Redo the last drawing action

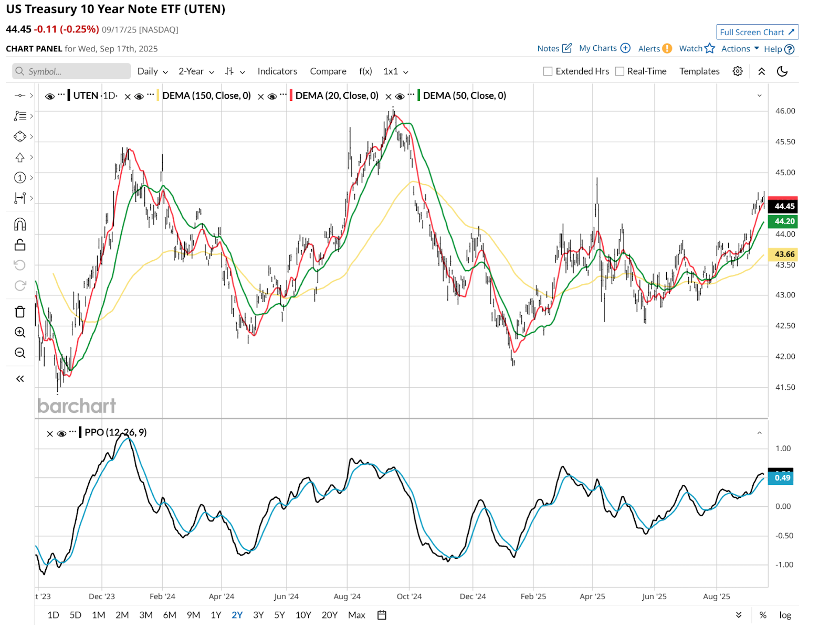(x=20, y=286)
